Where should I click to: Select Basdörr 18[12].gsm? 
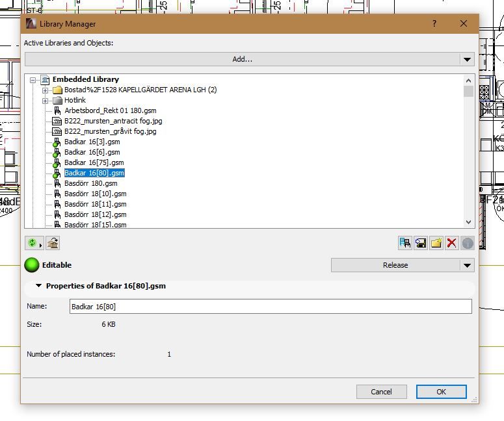(95, 214)
